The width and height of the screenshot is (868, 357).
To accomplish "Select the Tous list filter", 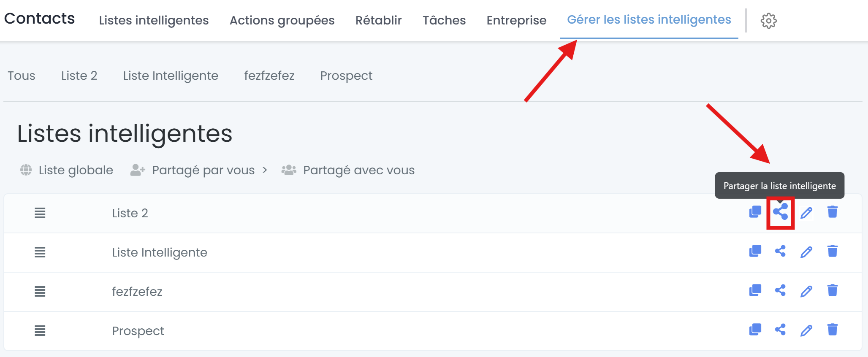I will tap(22, 76).
